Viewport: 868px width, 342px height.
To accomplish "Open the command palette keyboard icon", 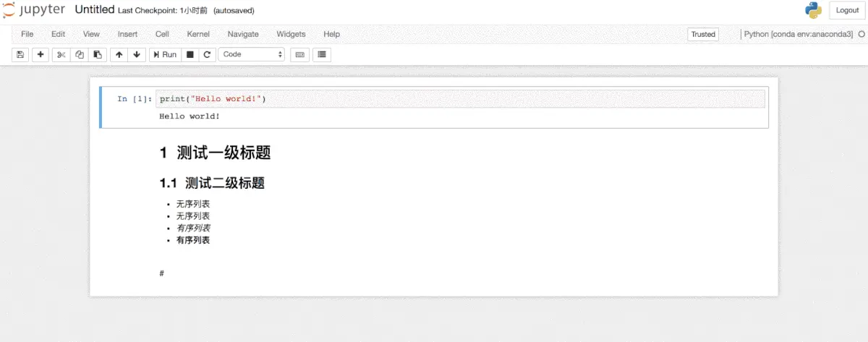I will click(x=299, y=54).
